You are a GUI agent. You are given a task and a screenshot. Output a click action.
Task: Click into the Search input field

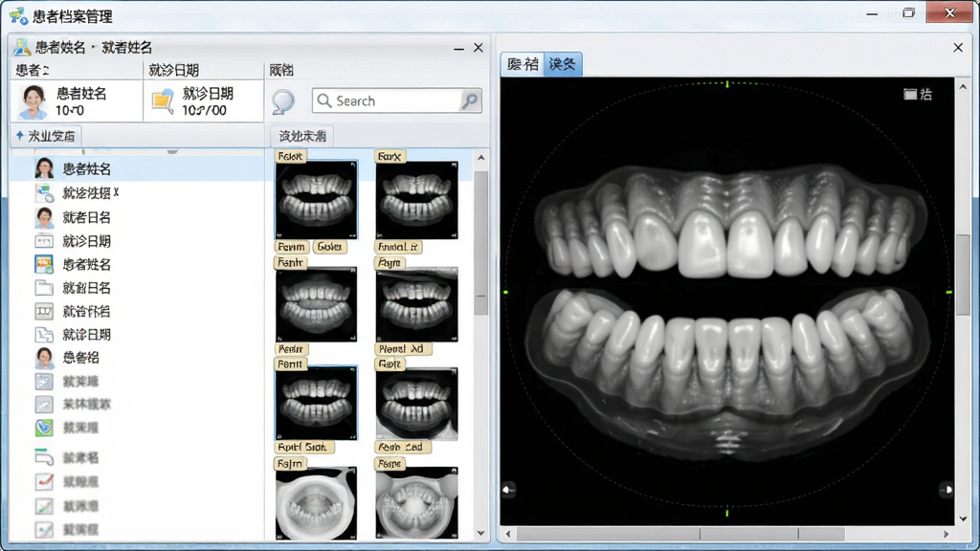click(x=387, y=100)
